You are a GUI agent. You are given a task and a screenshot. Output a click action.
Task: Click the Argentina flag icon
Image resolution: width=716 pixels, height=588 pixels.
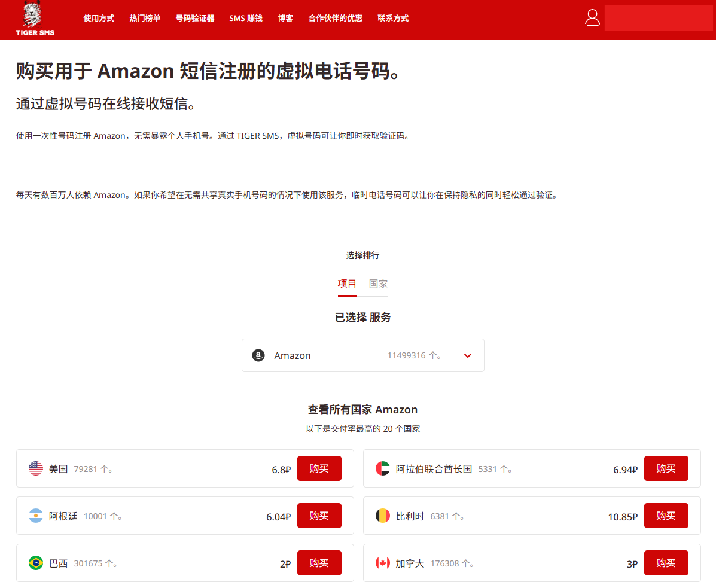coord(36,516)
